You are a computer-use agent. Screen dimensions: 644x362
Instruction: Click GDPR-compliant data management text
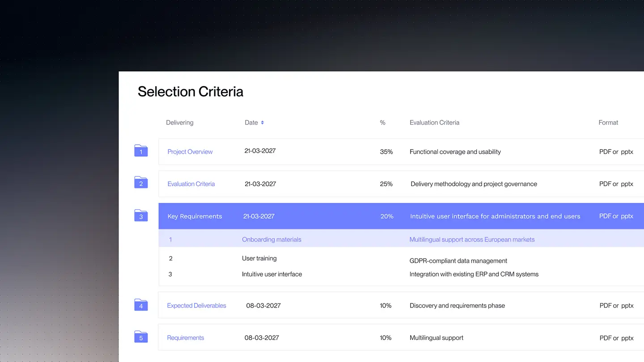(x=458, y=261)
